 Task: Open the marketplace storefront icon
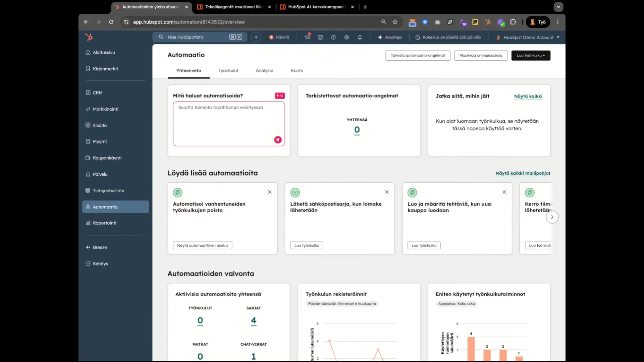click(320, 37)
